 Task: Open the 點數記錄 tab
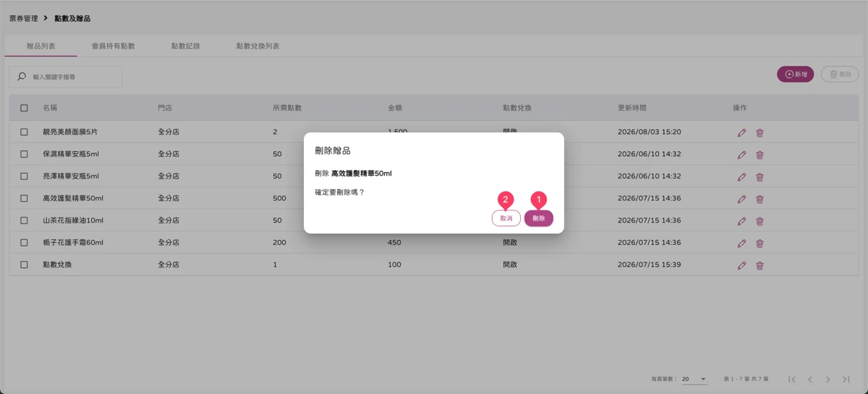click(185, 46)
